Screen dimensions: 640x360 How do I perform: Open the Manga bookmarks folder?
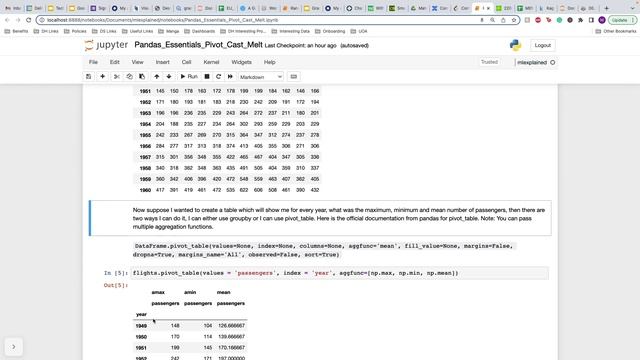click(168, 31)
